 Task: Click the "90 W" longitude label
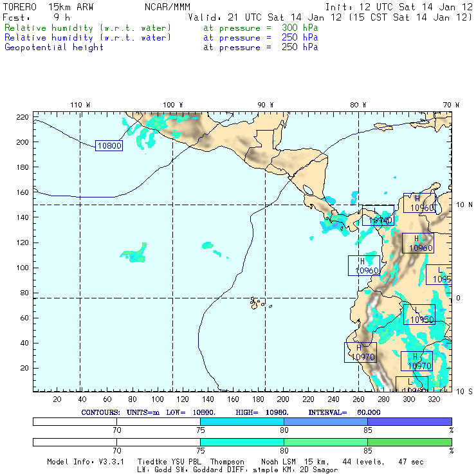click(265, 105)
